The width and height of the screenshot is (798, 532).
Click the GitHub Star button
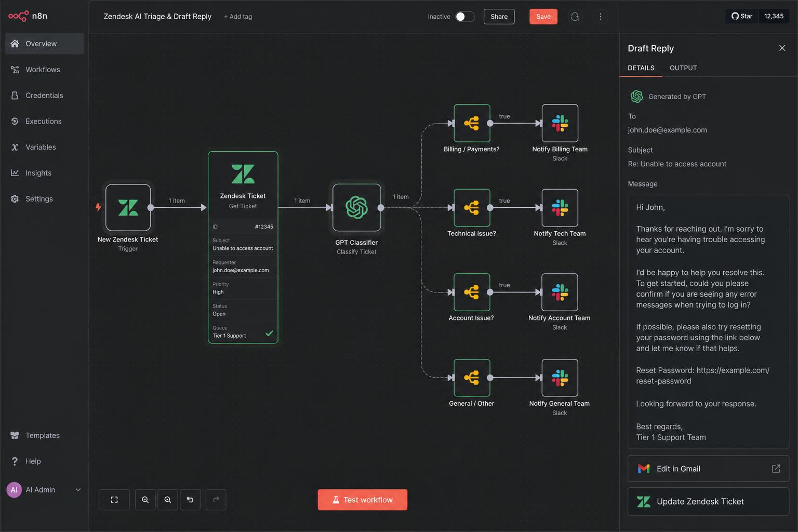click(x=742, y=16)
